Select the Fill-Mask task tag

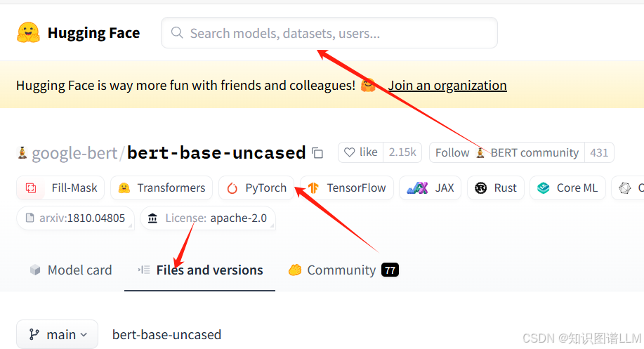[60, 187]
